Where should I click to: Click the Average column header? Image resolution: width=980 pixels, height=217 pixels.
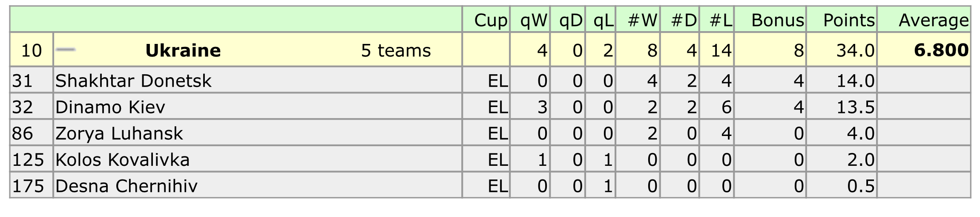pyautogui.click(x=933, y=20)
